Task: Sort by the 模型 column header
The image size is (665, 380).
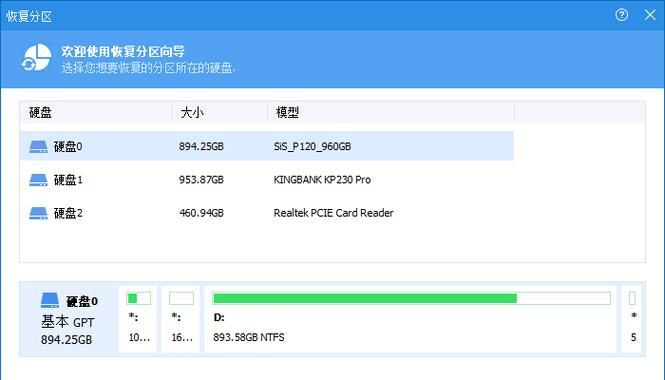Action: [x=391, y=113]
